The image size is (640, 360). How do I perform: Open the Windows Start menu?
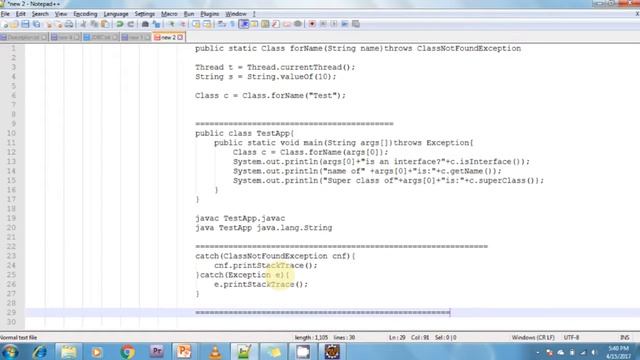click(10, 351)
